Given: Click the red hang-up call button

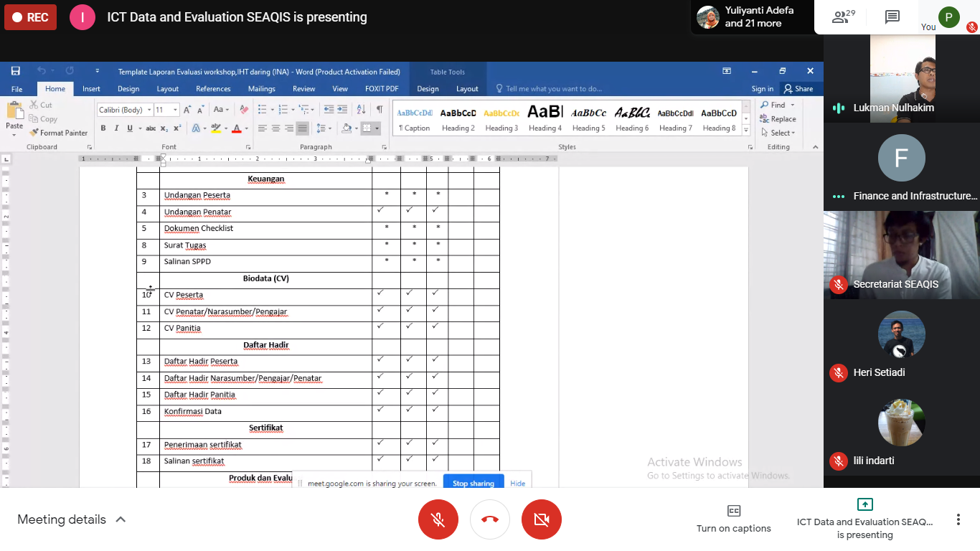Looking at the screenshot, I should coord(490,519).
